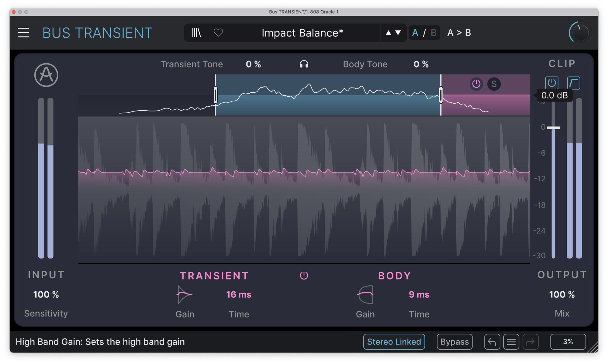Open the preset library browser
The width and height of the screenshot is (608, 364).
[196, 33]
